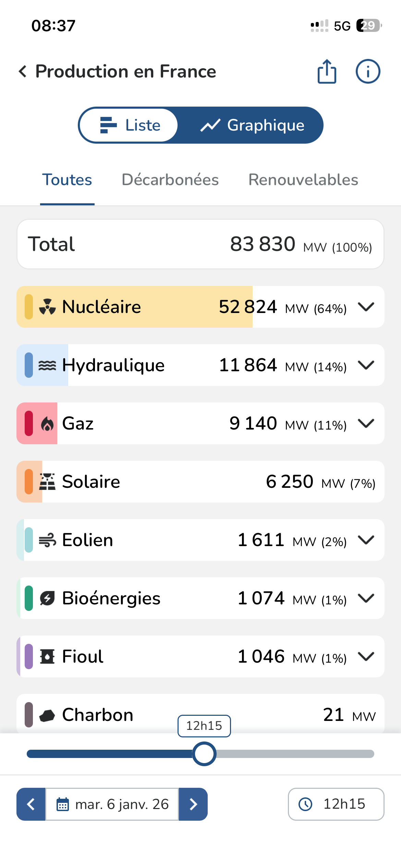Open the info circle icon

(368, 71)
